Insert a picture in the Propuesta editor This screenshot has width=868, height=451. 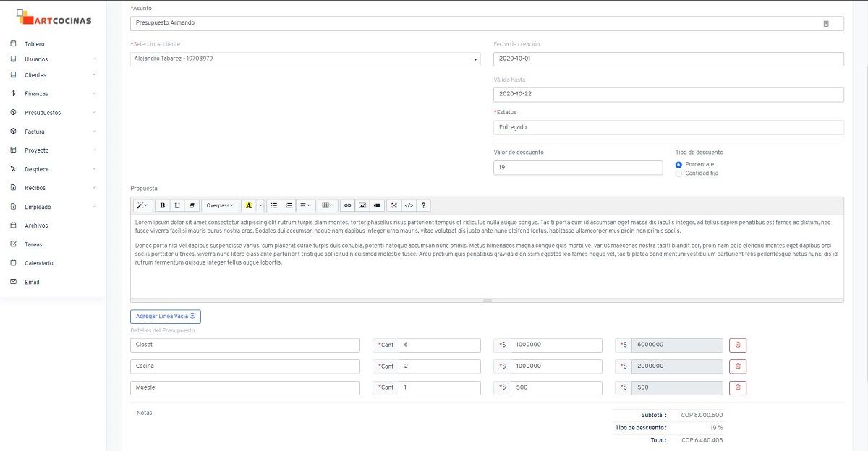[x=362, y=205]
